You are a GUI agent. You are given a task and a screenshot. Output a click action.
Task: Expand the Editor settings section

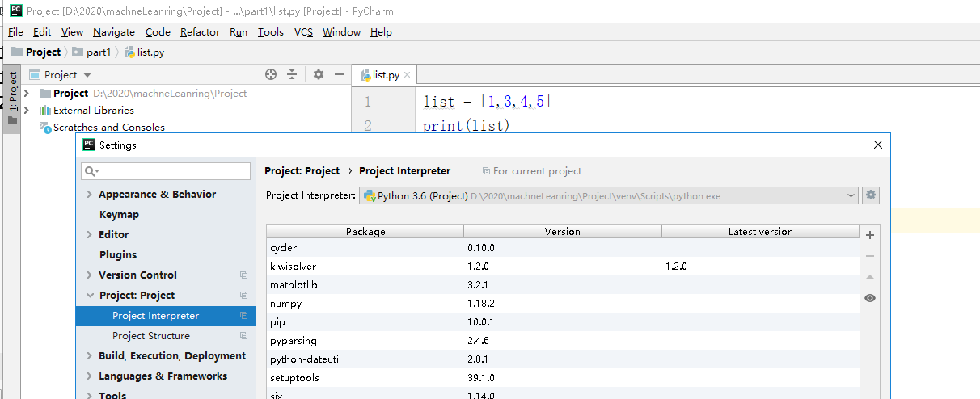(90, 235)
